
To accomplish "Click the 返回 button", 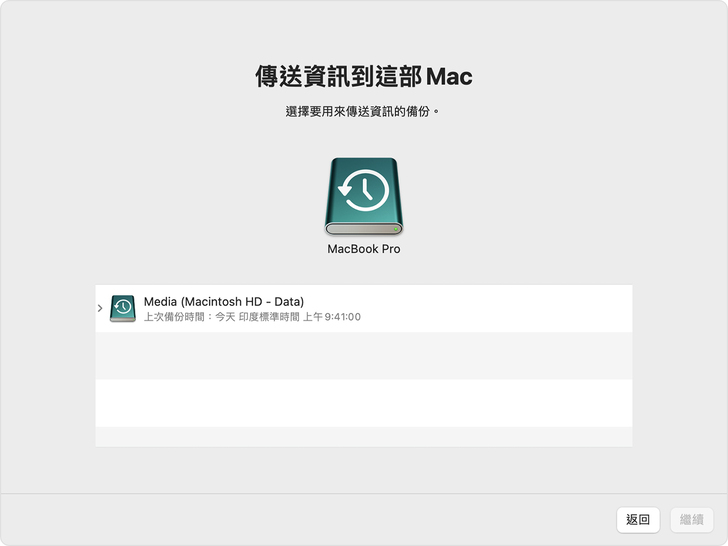I will click(638, 520).
